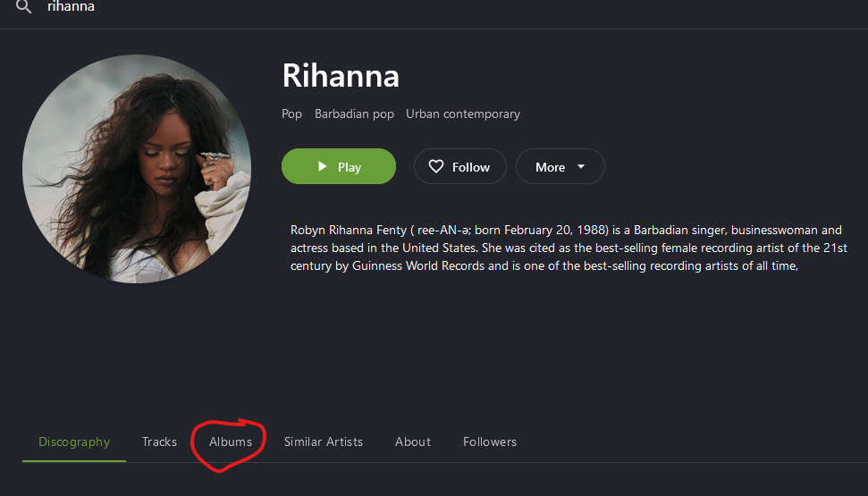Show the Followers tab

tap(490, 441)
